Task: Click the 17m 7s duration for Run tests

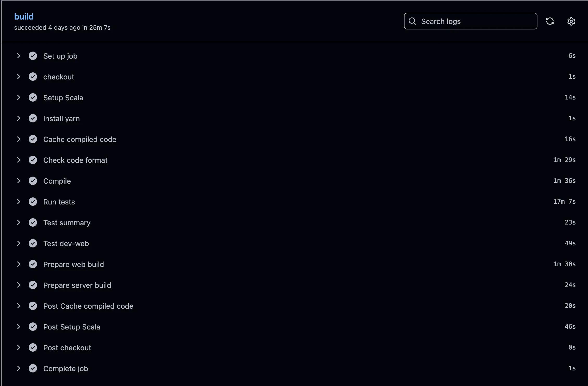Action: 565,202
